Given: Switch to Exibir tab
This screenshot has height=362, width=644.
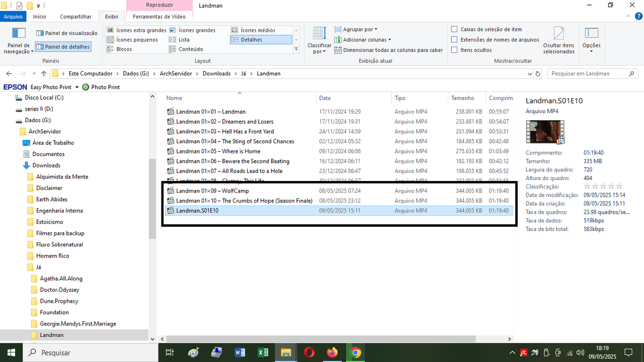Looking at the screenshot, I should (x=112, y=17).
